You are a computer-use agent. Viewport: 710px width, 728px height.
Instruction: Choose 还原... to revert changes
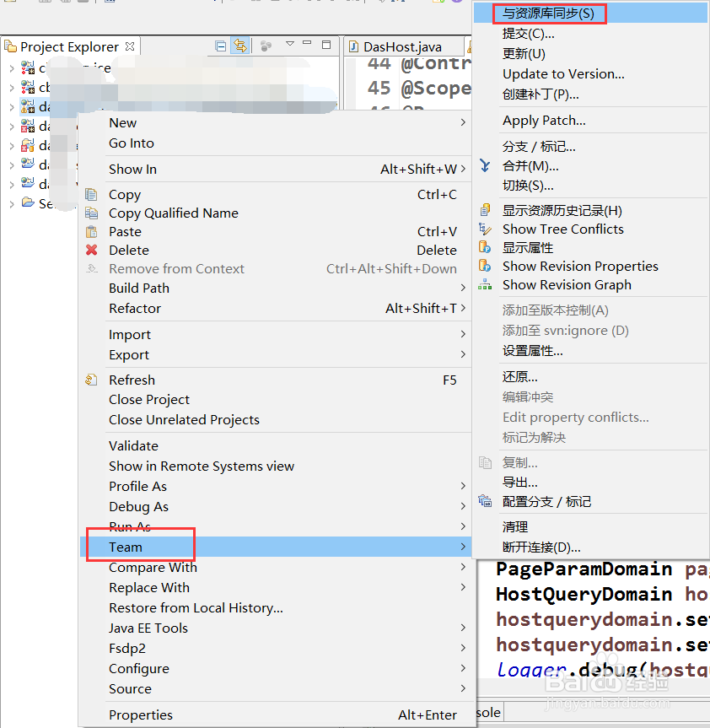591,376
